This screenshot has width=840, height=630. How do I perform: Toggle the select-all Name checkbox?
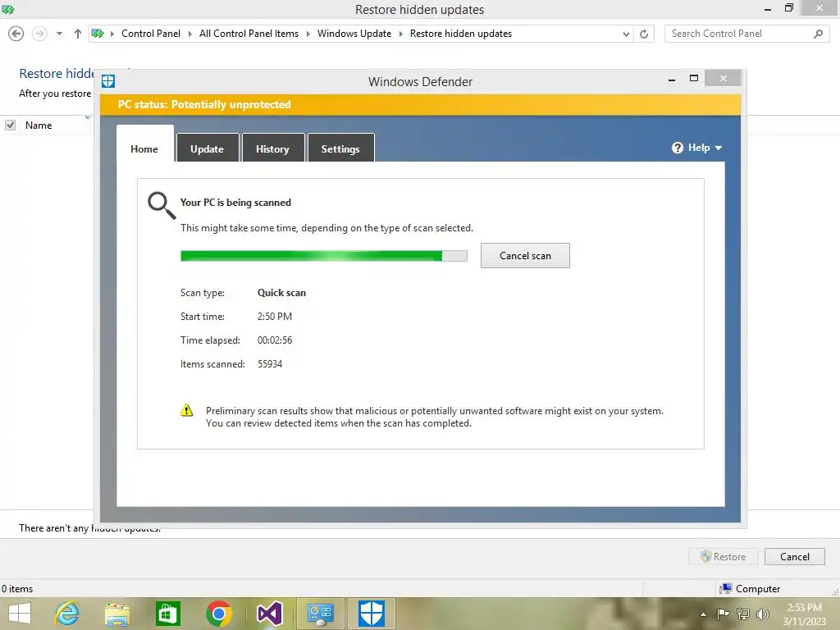point(10,126)
